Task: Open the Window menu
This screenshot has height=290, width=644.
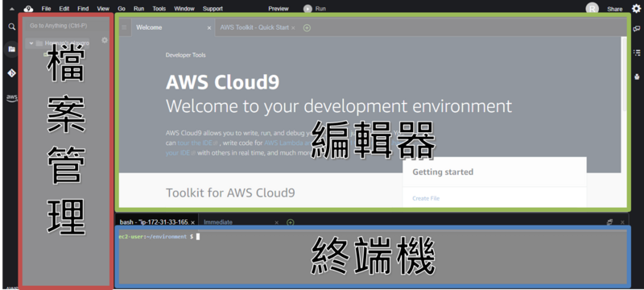Action: 184,9
